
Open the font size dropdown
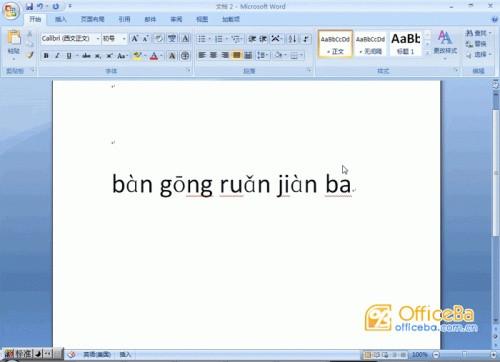[x=124, y=39]
